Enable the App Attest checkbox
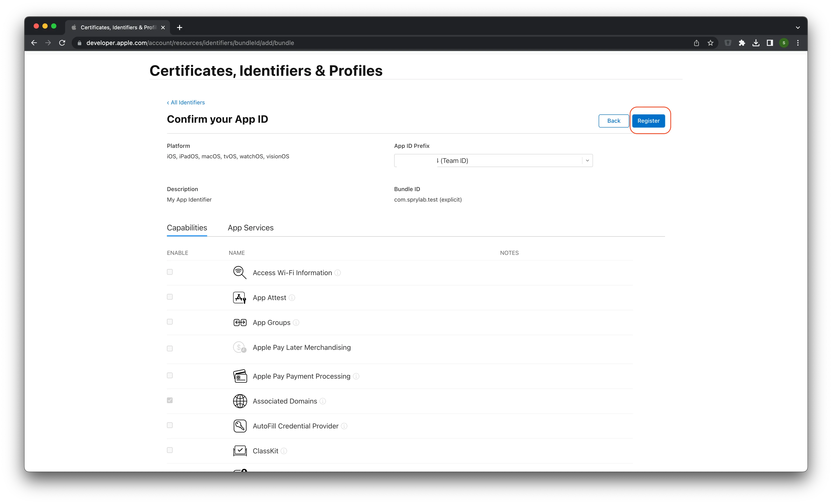832x504 pixels. click(170, 297)
